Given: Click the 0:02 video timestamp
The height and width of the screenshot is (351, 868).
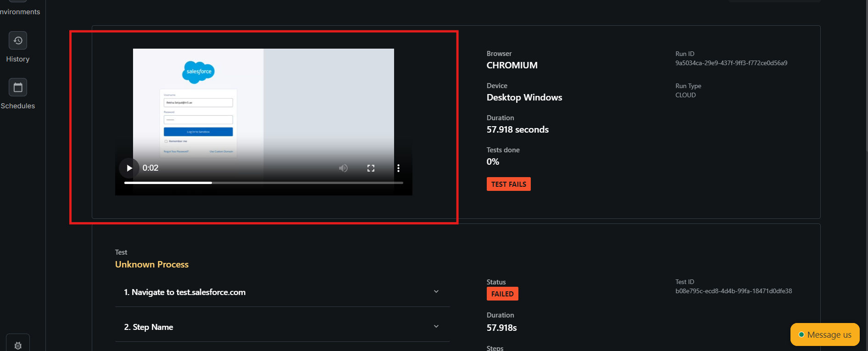Looking at the screenshot, I should [x=150, y=168].
